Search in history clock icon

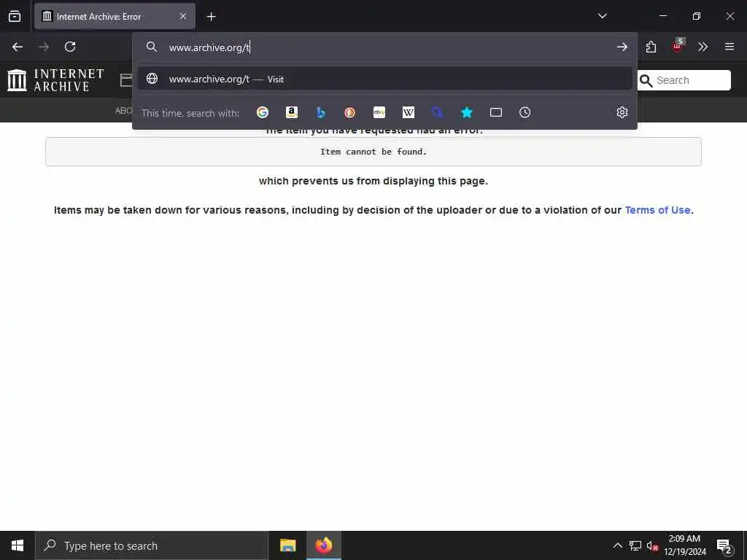point(525,112)
